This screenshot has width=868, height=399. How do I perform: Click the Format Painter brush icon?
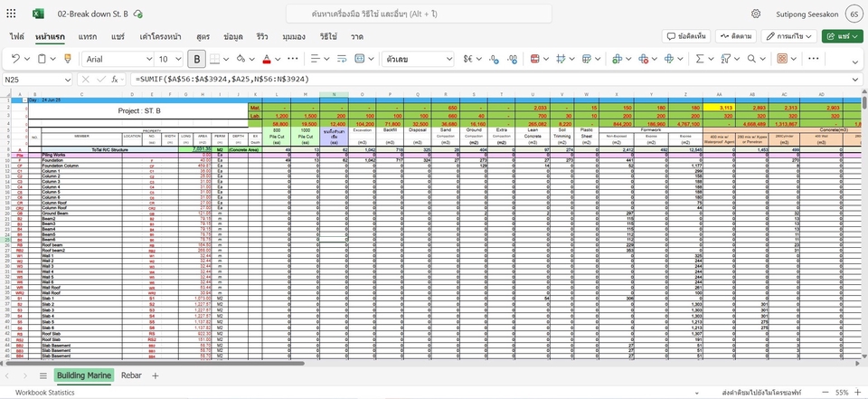69,59
